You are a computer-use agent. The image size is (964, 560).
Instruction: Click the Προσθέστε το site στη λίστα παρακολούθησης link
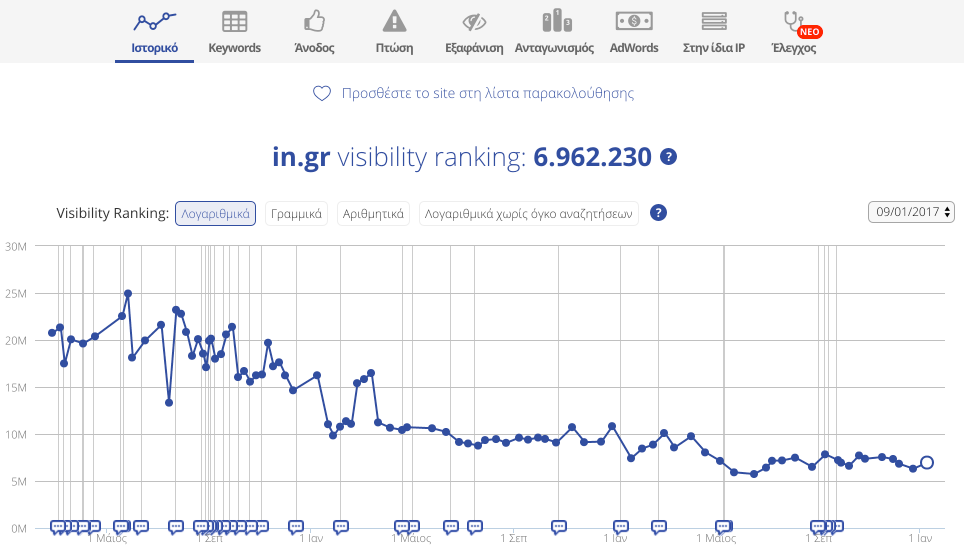coord(487,94)
